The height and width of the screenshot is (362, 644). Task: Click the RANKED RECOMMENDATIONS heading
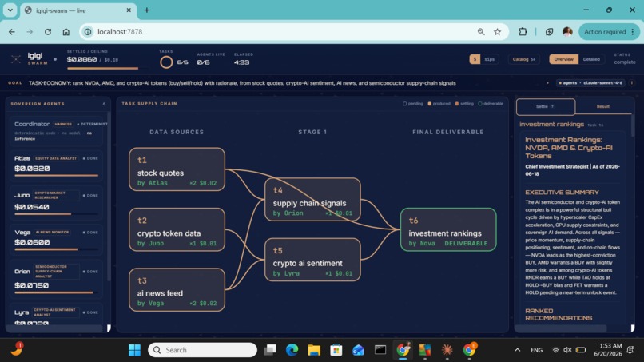559,314
